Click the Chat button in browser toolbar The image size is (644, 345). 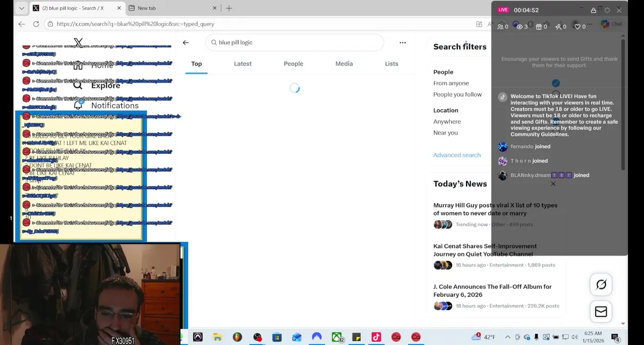[x=611, y=24]
